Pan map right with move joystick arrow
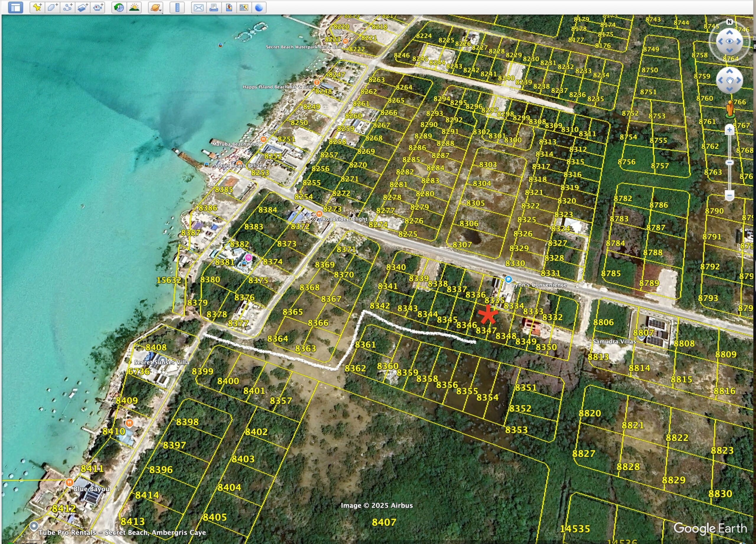 coord(739,80)
